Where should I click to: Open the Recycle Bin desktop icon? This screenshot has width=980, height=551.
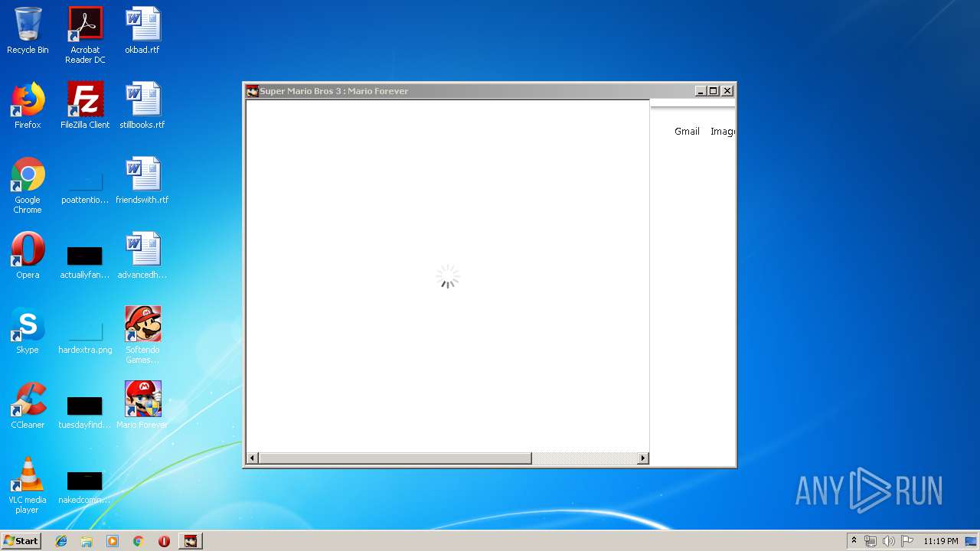(28, 31)
